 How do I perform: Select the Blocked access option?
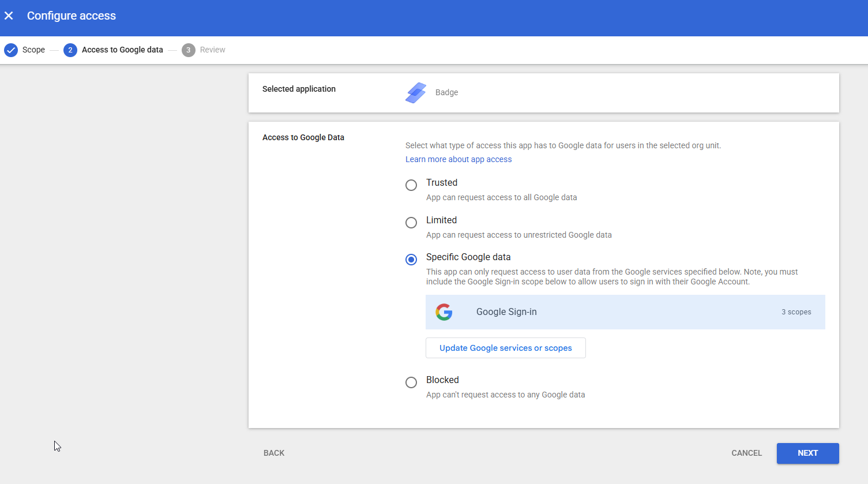(411, 382)
